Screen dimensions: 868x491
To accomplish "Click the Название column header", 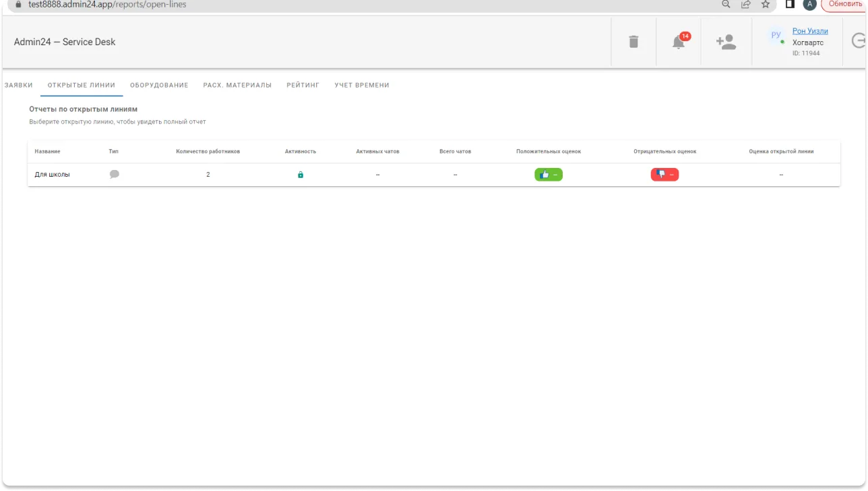I will [x=47, y=152].
